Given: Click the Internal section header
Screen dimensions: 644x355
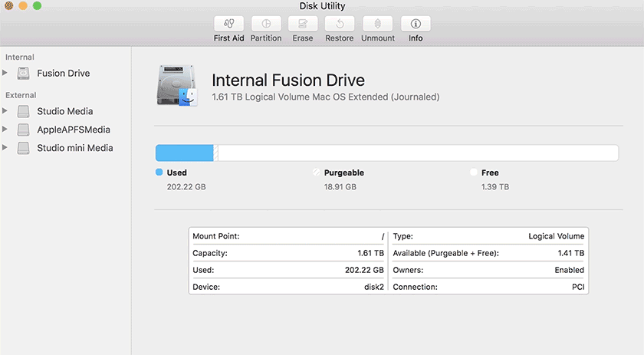Looking at the screenshot, I should tap(20, 57).
